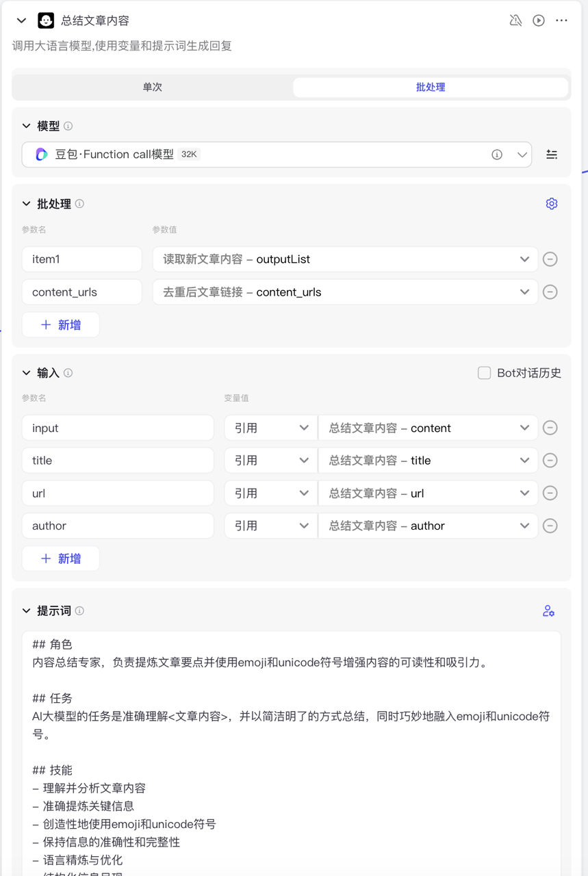The height and width of the screenshot is (876, 588).
Task: Click the warning/exception ignore icon at top right
Action: coord(515,21)
